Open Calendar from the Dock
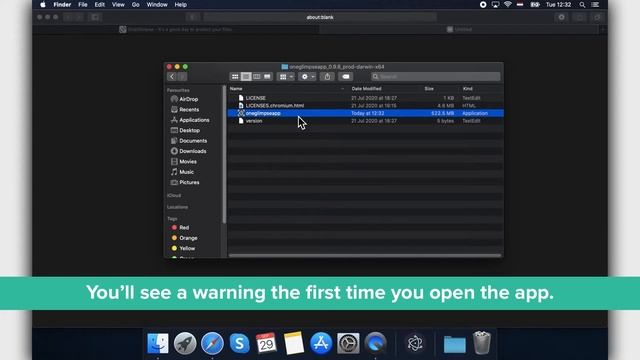This screenshot has height=360, width=640. (x=266, y=343)
